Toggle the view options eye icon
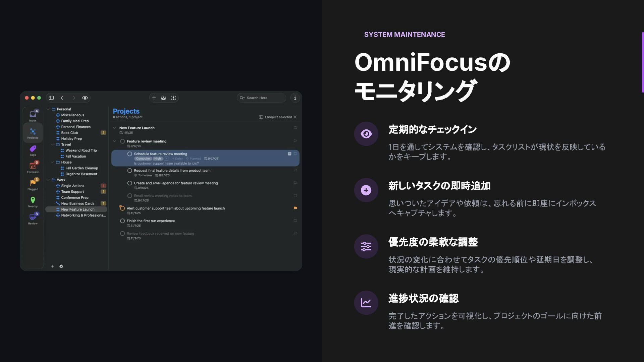The image size is (644, 362). pyautogui.click(x=85, y=98)
